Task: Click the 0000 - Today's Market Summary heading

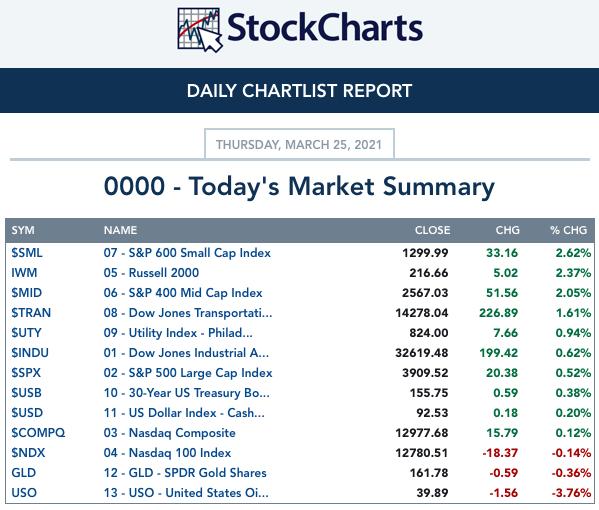Action: 299,187
